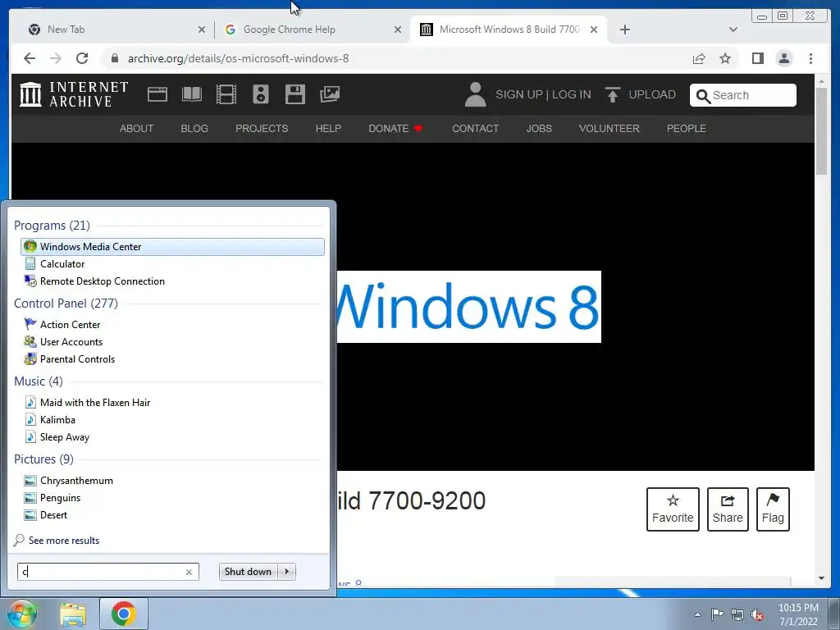Open the ABOUT menu item
Viewport: 840px width, 630px height.
point(137,129)
